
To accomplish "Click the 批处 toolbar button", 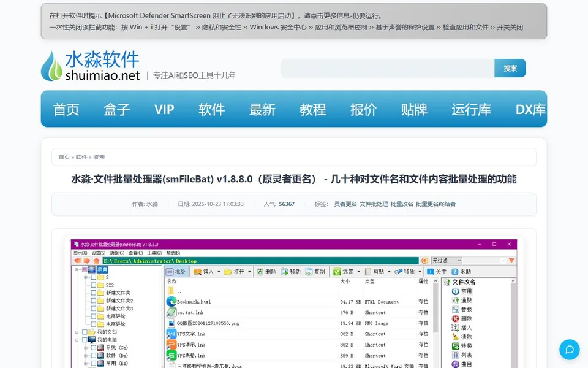I will coord(176,272).
